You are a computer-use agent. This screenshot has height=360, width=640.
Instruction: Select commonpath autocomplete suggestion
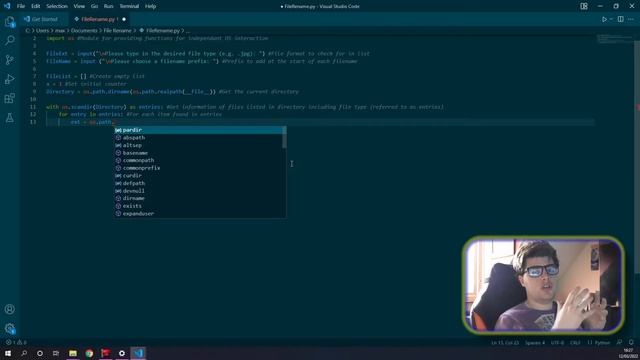200,160
